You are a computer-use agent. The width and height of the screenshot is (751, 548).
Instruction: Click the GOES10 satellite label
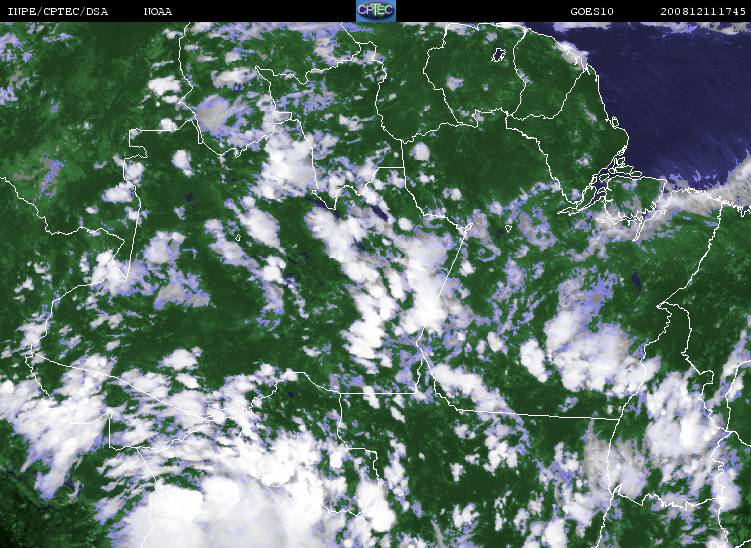coord(592,11)
